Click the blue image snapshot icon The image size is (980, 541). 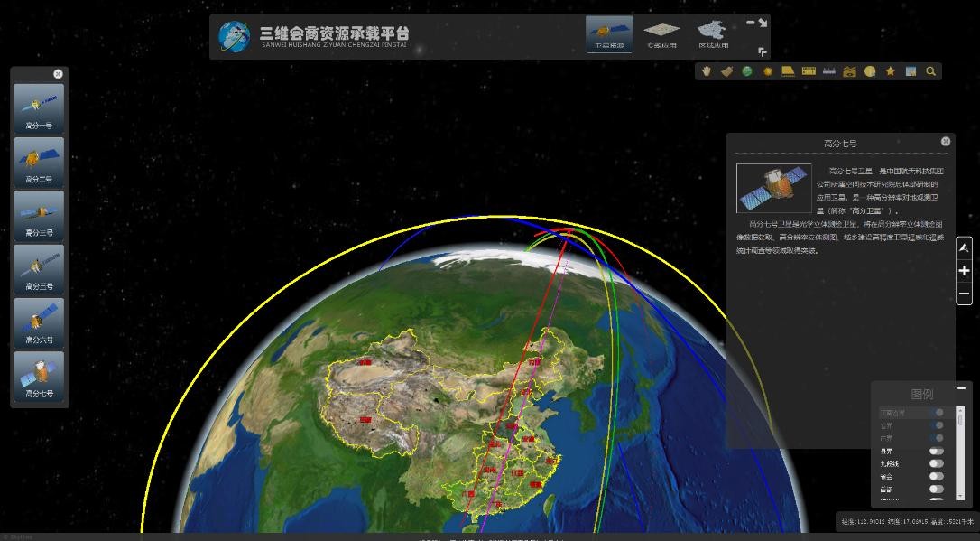[911, 71]
